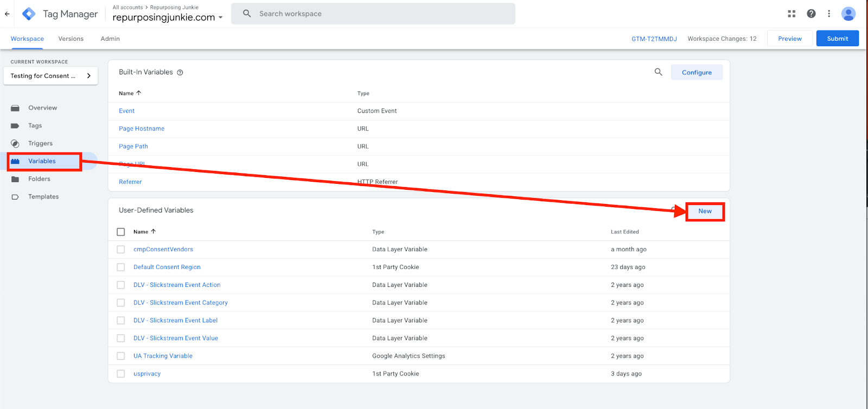Open the GTM-T2TMMDJ container ID link

pos(654,39)
